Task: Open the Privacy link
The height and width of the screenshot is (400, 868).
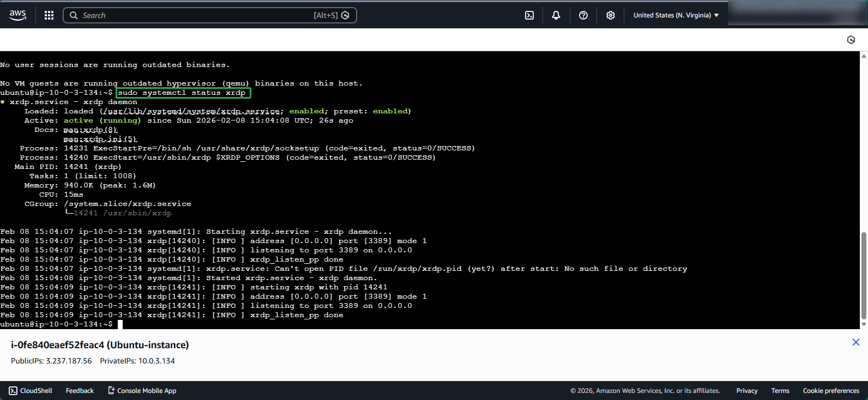Action: (x=747, y=391)
